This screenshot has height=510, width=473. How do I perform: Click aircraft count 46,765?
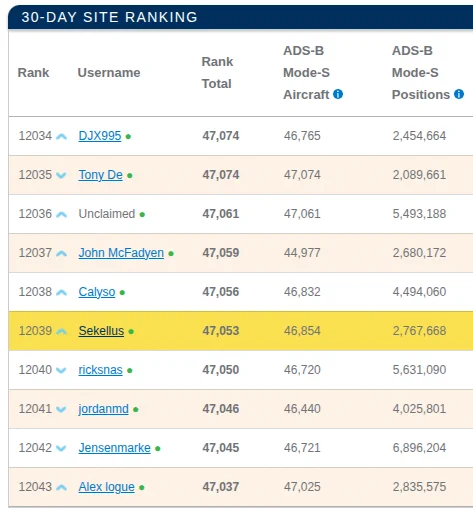pos(302,136)
